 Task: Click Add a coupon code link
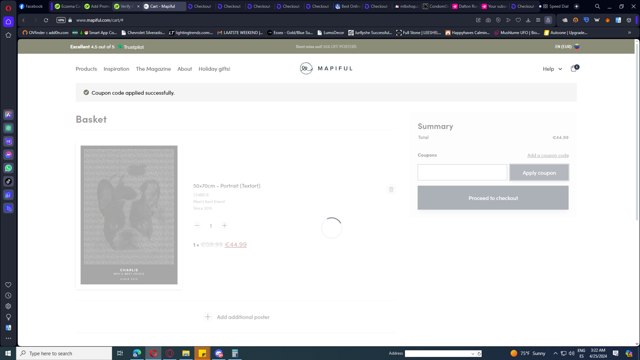(548, 156)
